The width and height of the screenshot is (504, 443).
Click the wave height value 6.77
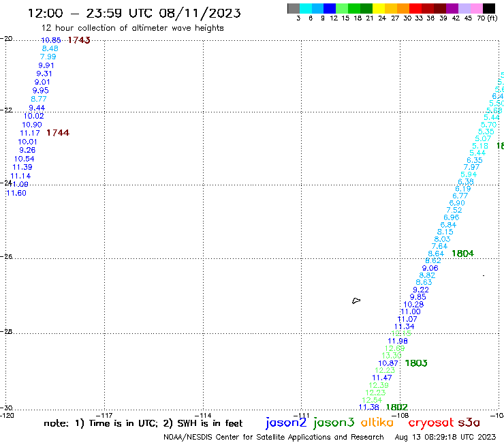click(x=460, y=196)
